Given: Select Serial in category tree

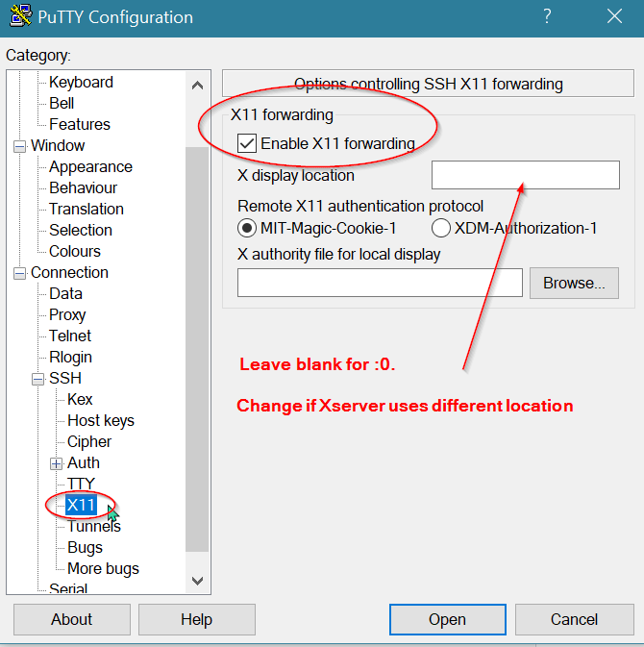Looking at the screenshot, I should 68,588.
